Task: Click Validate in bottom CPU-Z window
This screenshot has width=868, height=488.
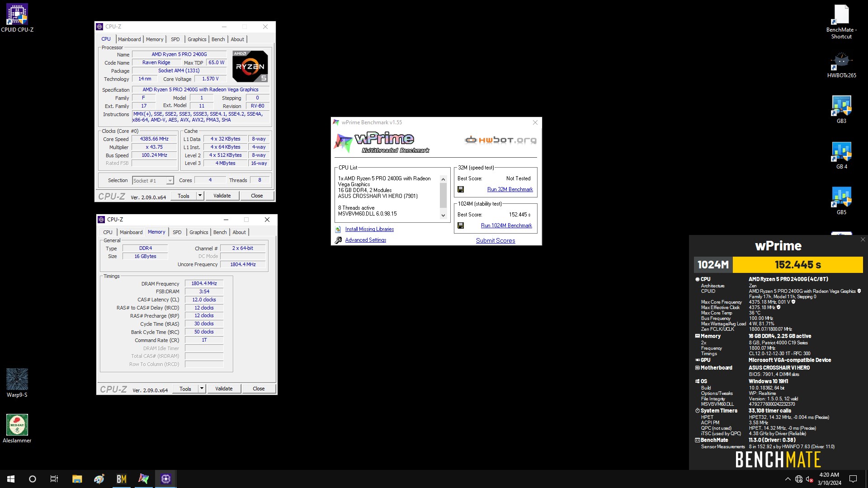Action: coord(224,389)
